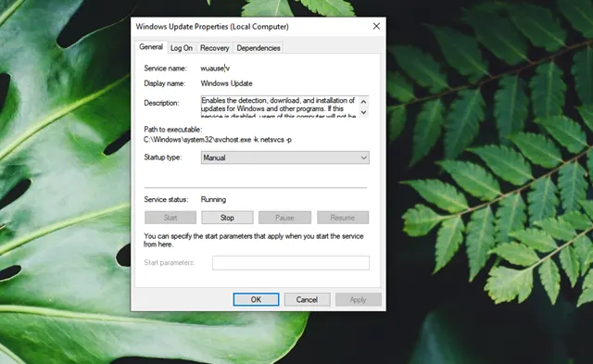Confirm with the OK button
Image resolution: width=593 pixels, height=364 pixels.
point(256,300)
